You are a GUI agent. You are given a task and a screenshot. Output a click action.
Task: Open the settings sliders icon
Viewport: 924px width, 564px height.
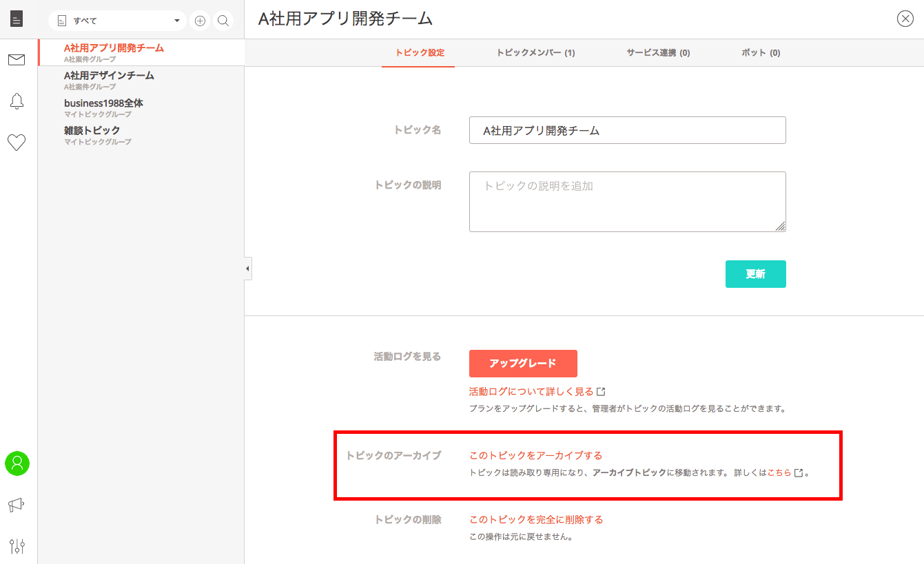click(17, 546)
